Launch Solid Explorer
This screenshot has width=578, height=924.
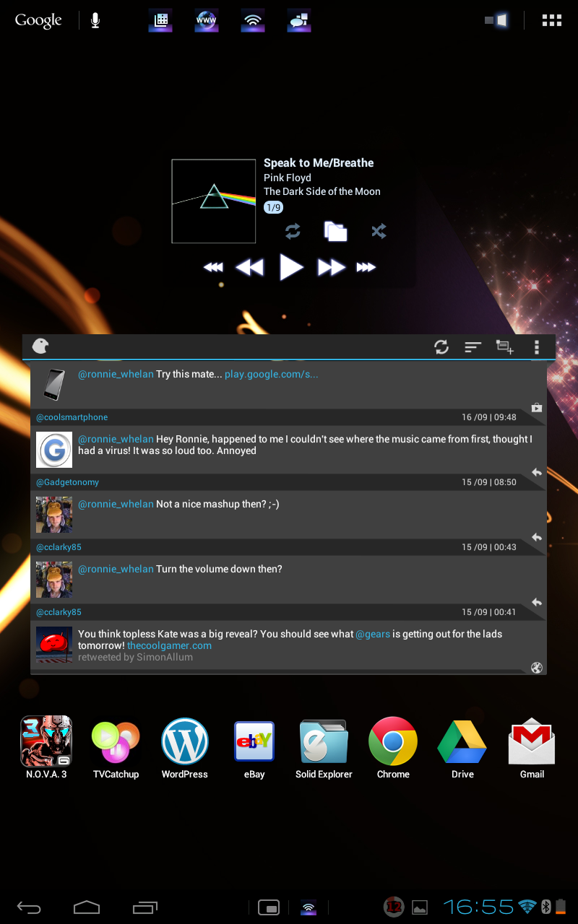[324, 748]
